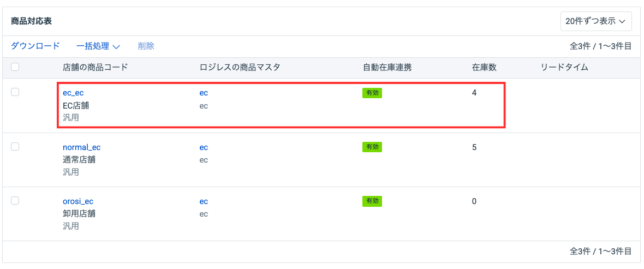644x269 pixels.
Task: Open the ec_ec store product code link
Action: point(73,93)
